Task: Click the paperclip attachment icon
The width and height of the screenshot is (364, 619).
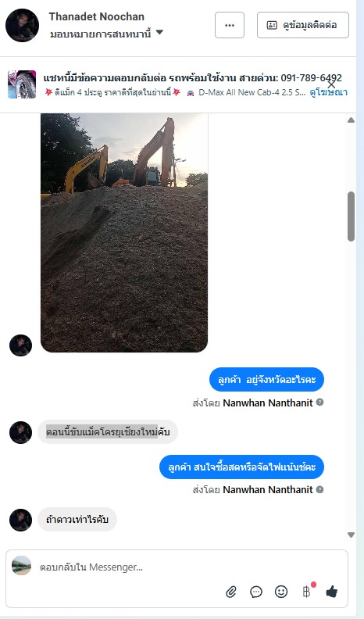Action: pos(231,592)
